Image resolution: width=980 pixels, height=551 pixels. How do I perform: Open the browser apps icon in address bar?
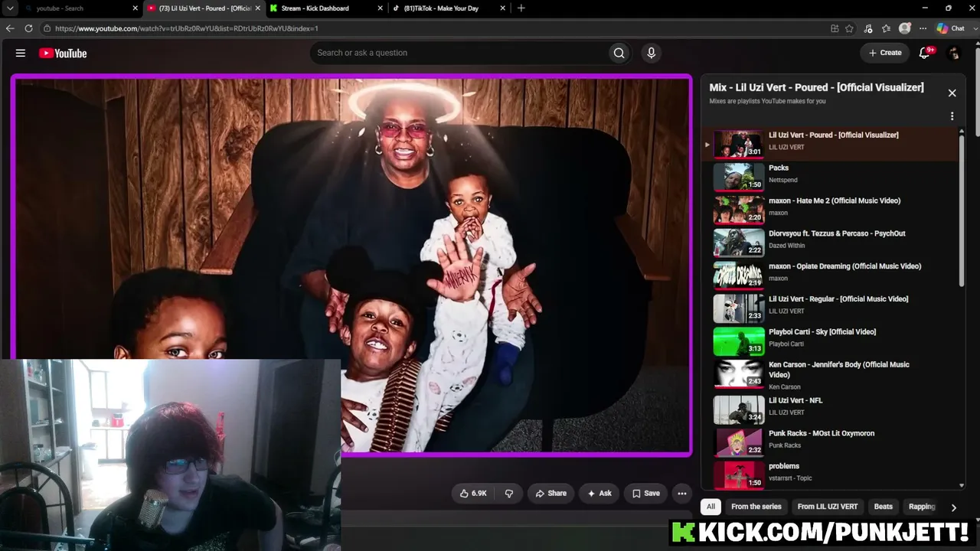click(835, 28)
